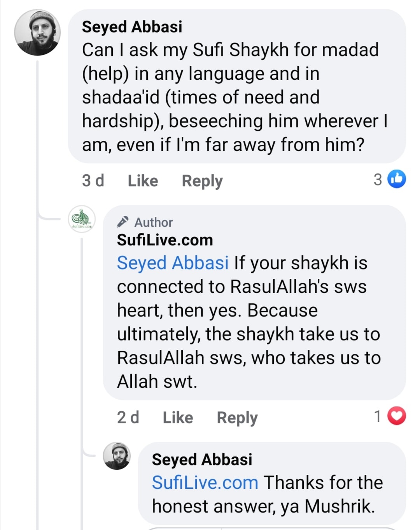Click the red heart reaction icon
The height and width of the screenshot is (530, 420).
click(x=397, y=416)
